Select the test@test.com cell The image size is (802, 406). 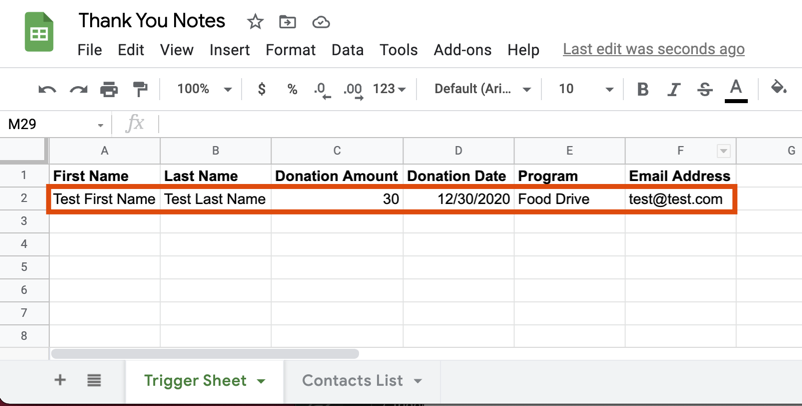tap(680, 199)
